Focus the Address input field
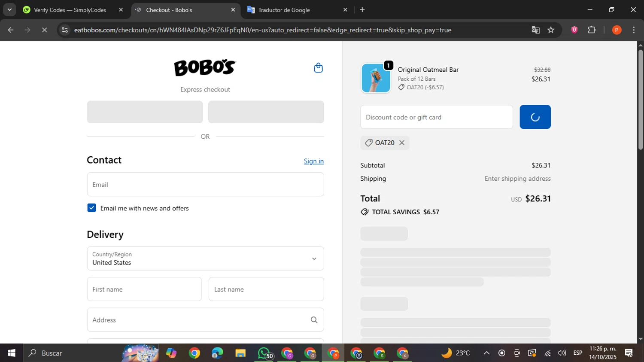This screenshot has height=362, width=644. click(x=205, y=320)
